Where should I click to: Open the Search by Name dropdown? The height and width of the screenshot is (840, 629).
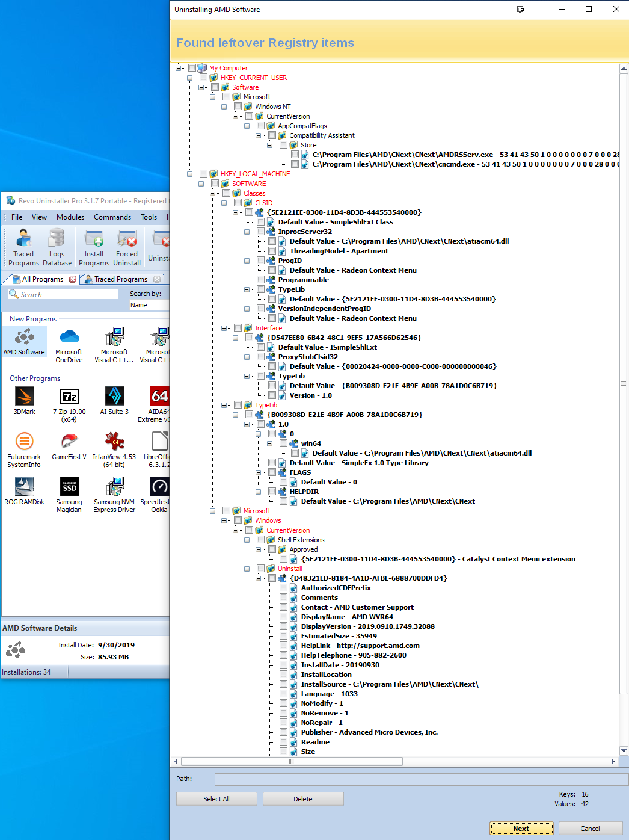(x=149, y=305)
